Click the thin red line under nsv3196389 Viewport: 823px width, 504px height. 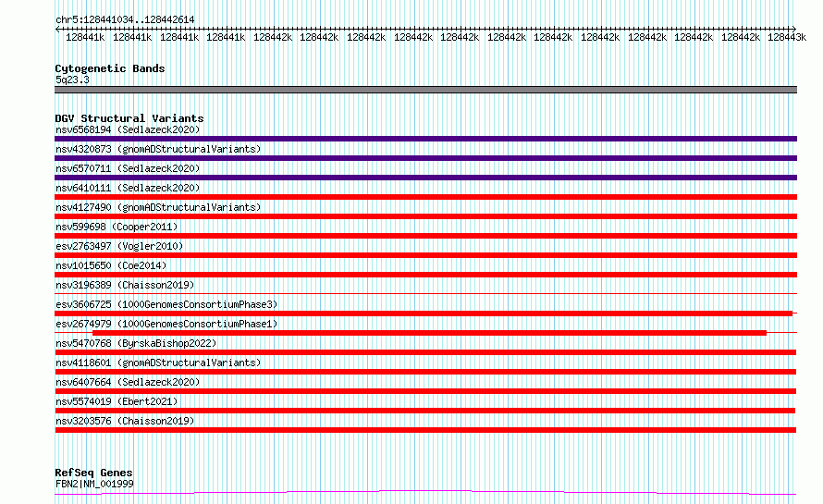[425, 293]
